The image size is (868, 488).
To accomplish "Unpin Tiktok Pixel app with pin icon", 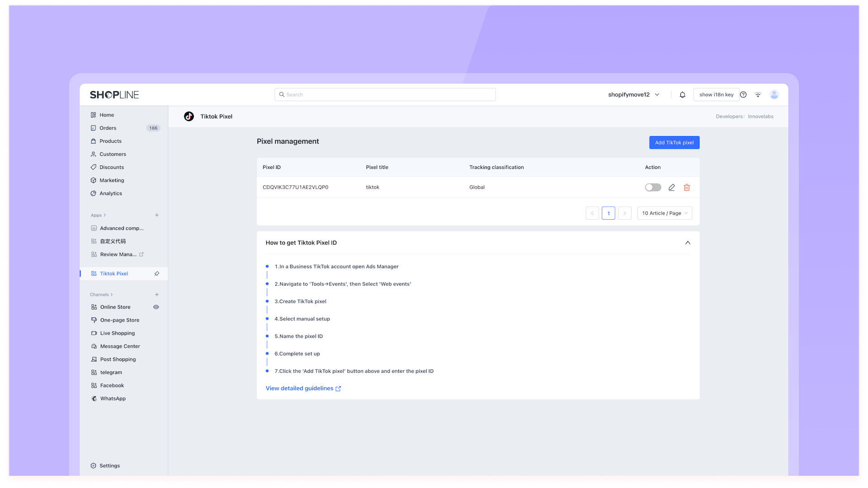I will (x=157, y=274).
